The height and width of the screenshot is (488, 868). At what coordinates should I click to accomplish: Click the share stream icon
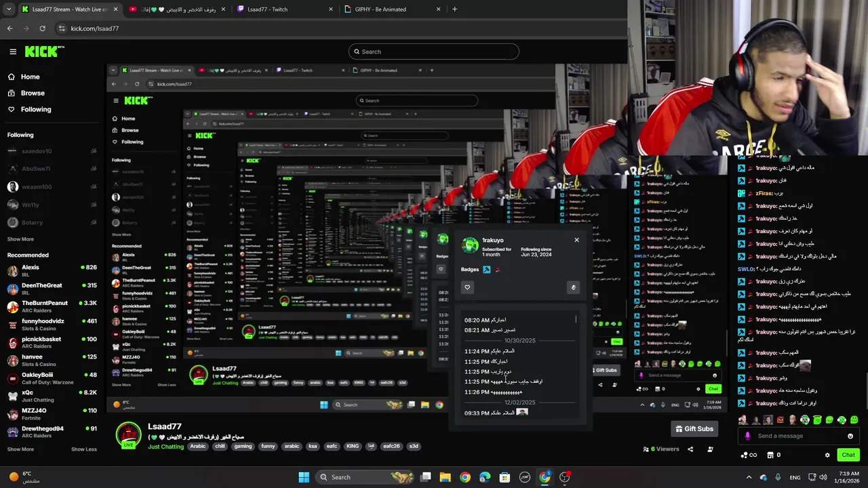690,449
